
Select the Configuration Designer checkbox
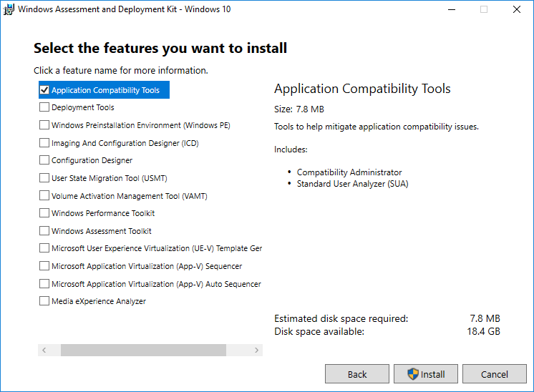pyautogui.click(x=44, y=160)
